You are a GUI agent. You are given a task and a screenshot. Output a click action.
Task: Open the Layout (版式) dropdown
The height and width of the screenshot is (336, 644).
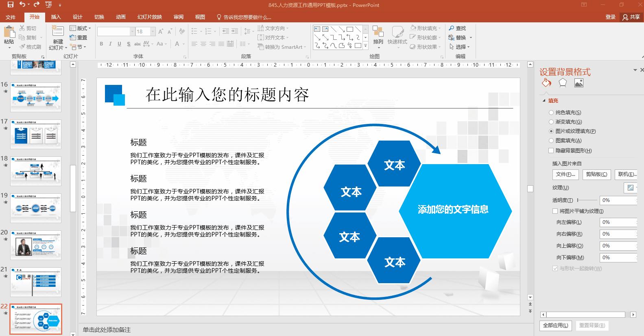pos(81,28)
